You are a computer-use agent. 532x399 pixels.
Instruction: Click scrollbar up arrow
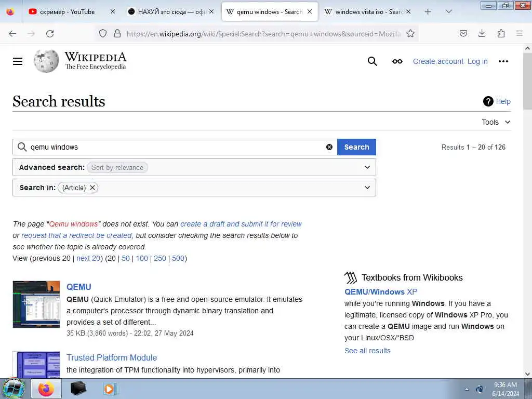click(x=527, y=48)
